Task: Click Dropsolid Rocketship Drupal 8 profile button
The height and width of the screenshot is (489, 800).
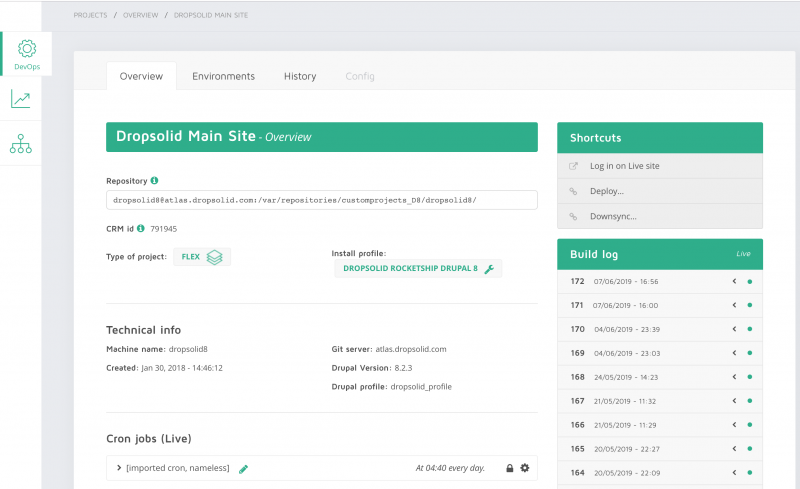Action: click(x=418, y=268)
